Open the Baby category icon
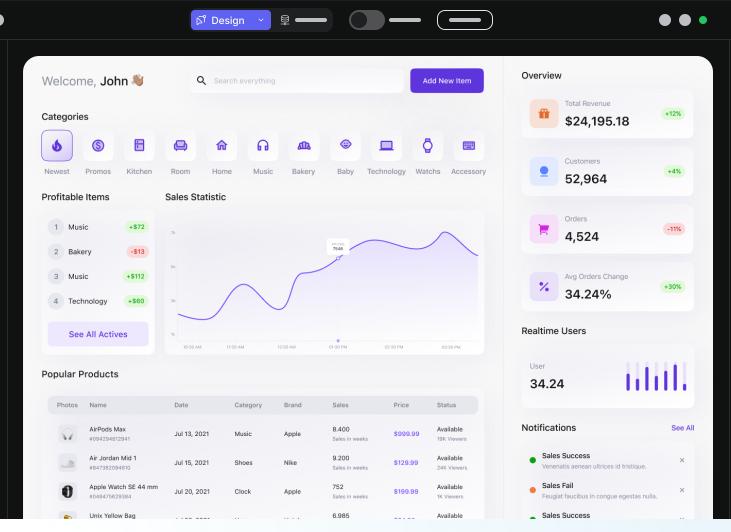This screenshot has width=731, height=532. tap(345, 146)
